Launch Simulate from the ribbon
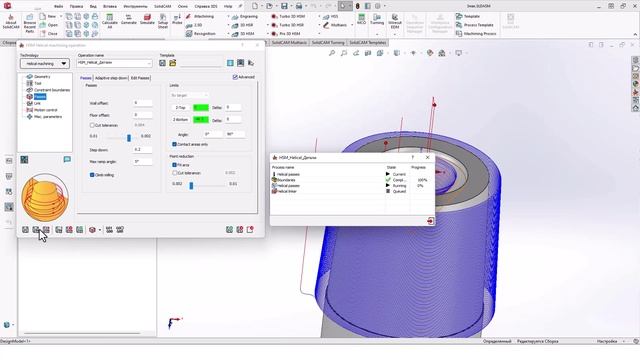This screenshot has width=640, height=360. pos(147,20)
